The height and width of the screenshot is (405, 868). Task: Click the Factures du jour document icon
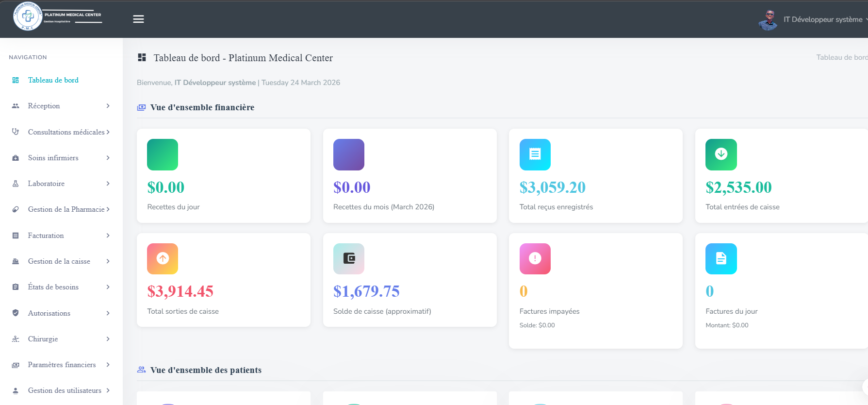[721, 259]
